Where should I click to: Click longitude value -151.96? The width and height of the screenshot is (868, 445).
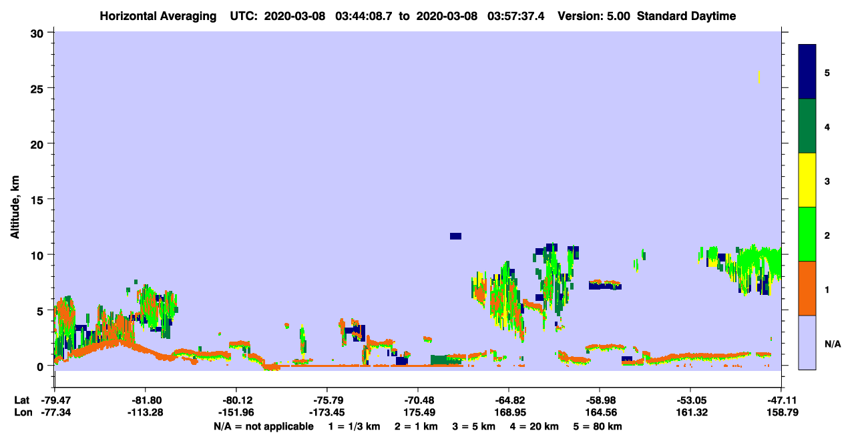[x=236, y=412]
